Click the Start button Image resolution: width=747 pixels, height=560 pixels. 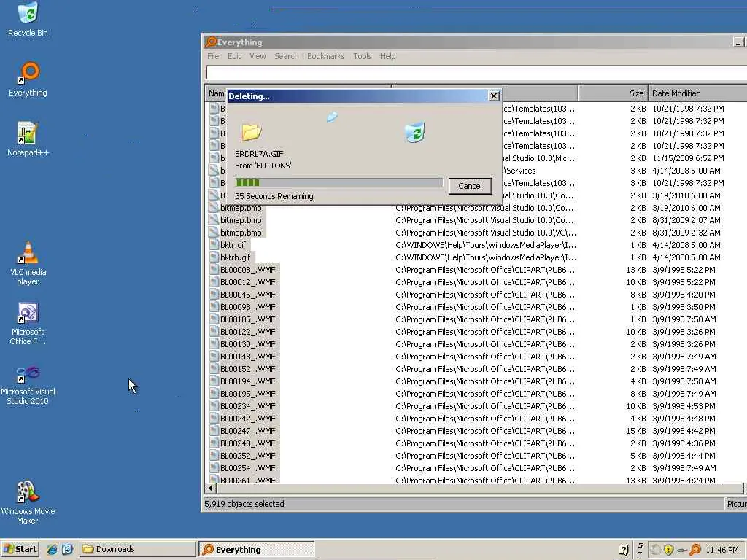[x=20, y=549]
